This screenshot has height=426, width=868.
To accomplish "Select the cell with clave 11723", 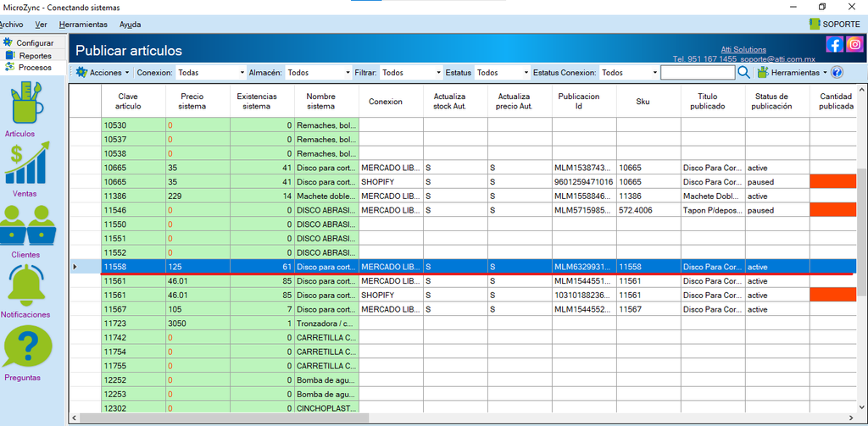I will point(133,323).
